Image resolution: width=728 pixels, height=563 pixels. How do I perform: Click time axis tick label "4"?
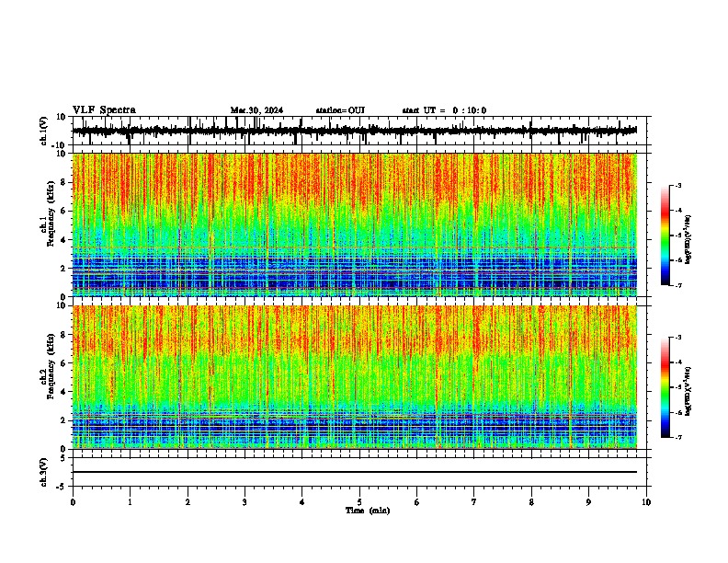(302, 502)
